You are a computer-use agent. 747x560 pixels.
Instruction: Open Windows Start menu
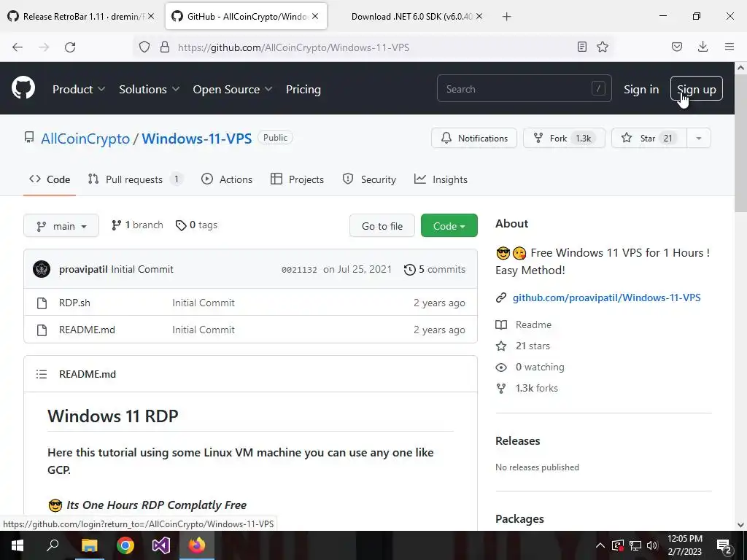[18, 545]
